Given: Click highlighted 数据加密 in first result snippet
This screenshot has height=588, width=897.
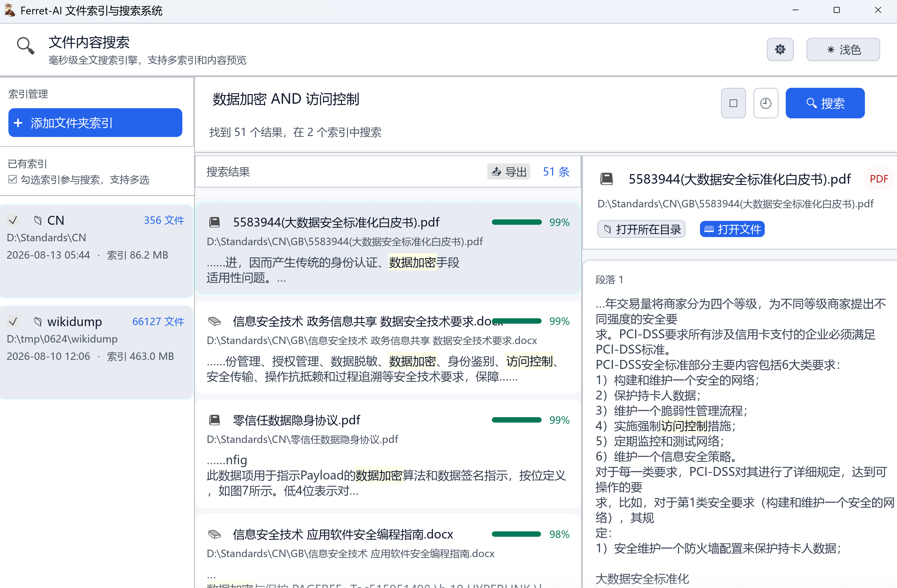Looking at the screenshot, I should point(412,263).
